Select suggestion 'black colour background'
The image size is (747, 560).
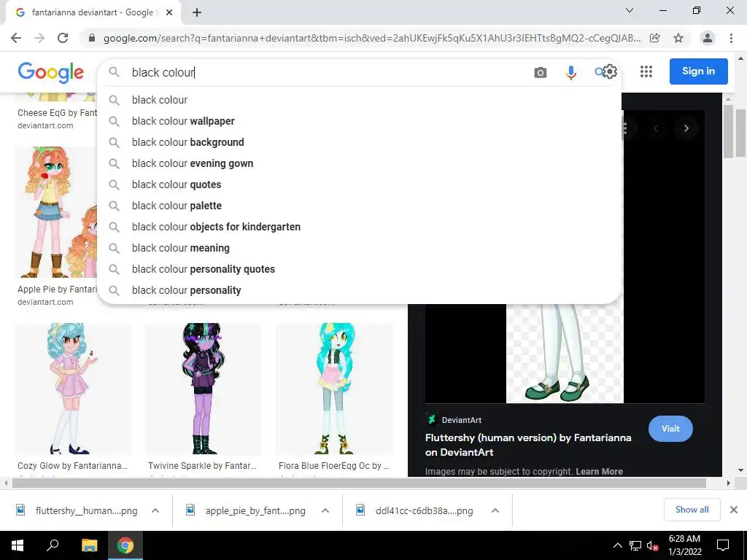point(359,142)
